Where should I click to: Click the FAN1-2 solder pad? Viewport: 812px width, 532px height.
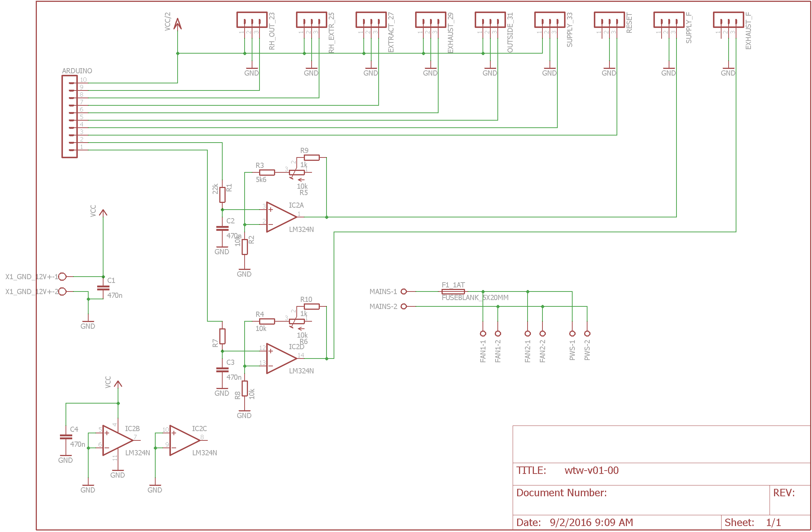tap(498, 334)
